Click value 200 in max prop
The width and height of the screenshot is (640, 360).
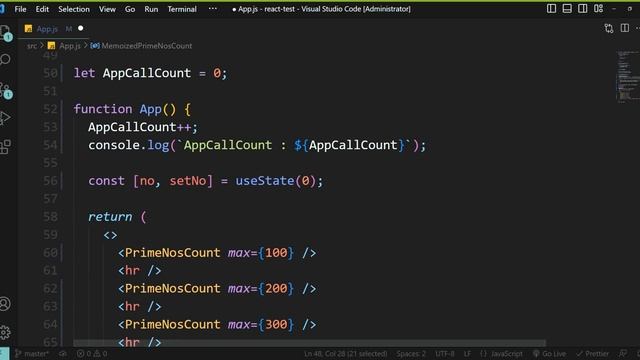point(276,289)
